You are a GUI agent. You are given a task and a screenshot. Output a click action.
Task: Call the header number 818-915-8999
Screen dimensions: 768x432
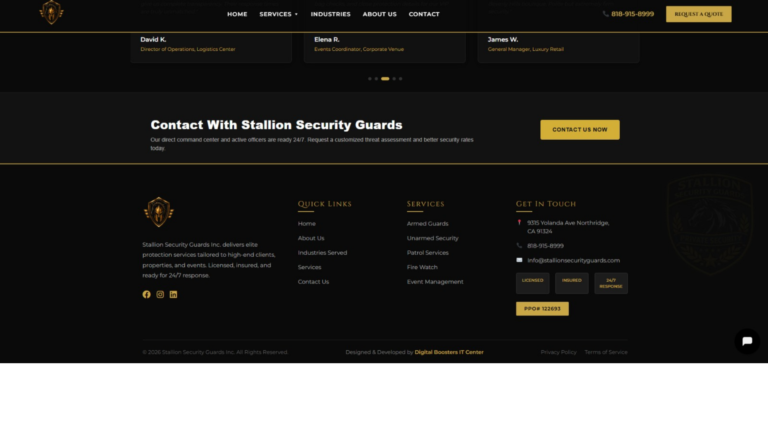pyautogui.click(x=632, y=14)
